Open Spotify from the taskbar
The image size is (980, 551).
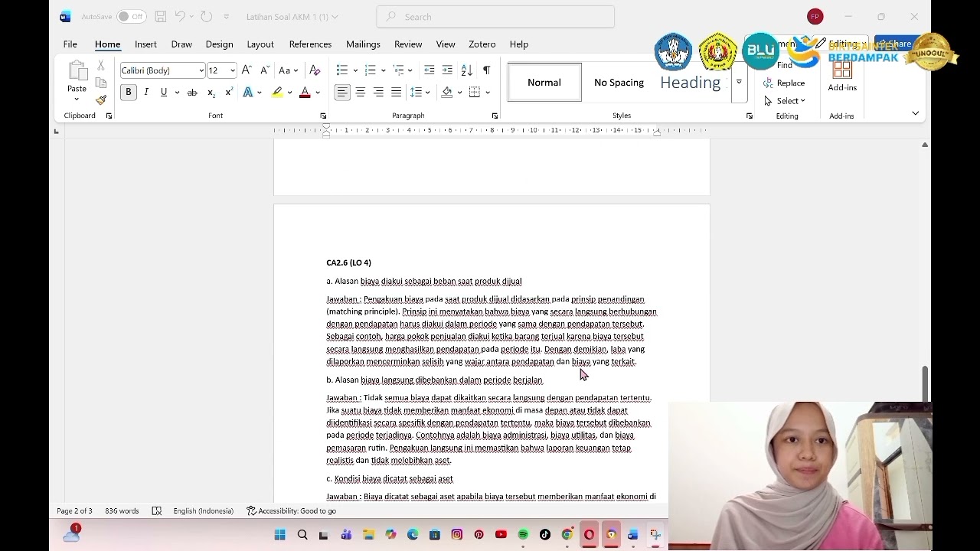(523, 535)
